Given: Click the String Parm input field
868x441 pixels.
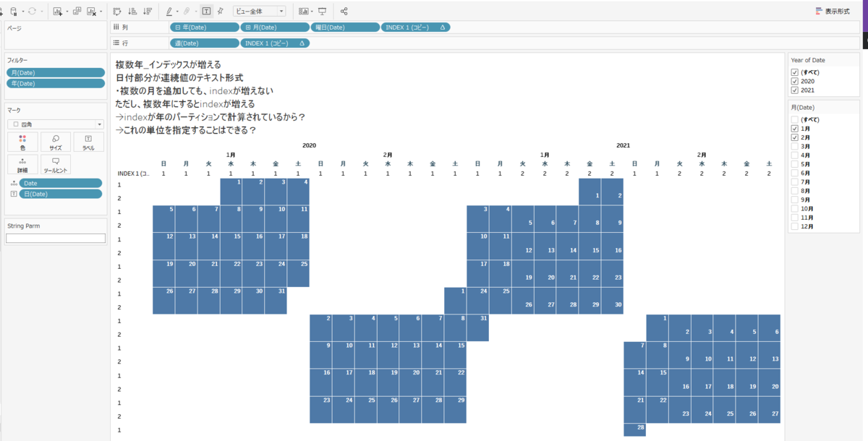Looking at the screenshot, I should [56, 238].
